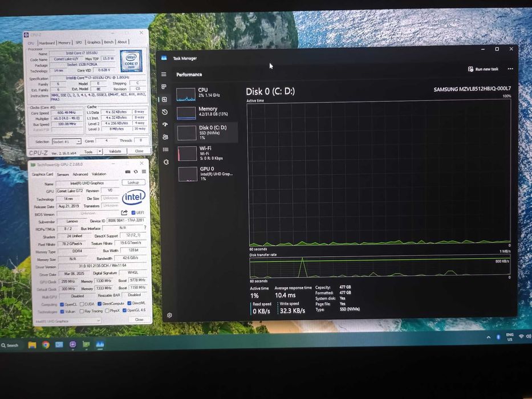Click the taskbar Search box
The height and width of the screenshot is (399, 532).
[x=10, y=345]
